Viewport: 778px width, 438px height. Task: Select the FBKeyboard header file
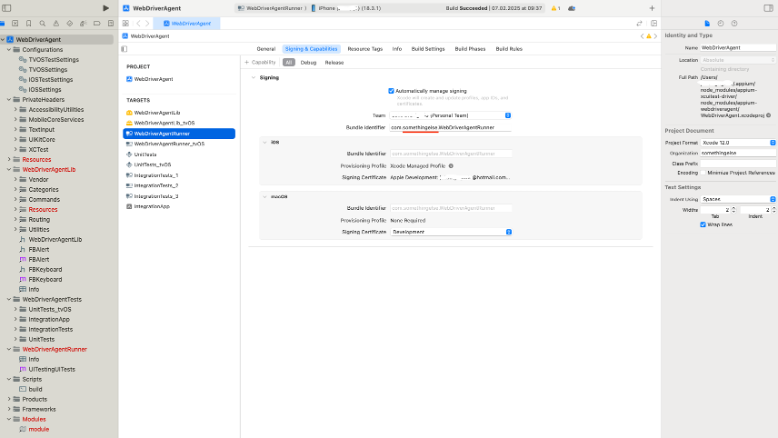[45, 269]
